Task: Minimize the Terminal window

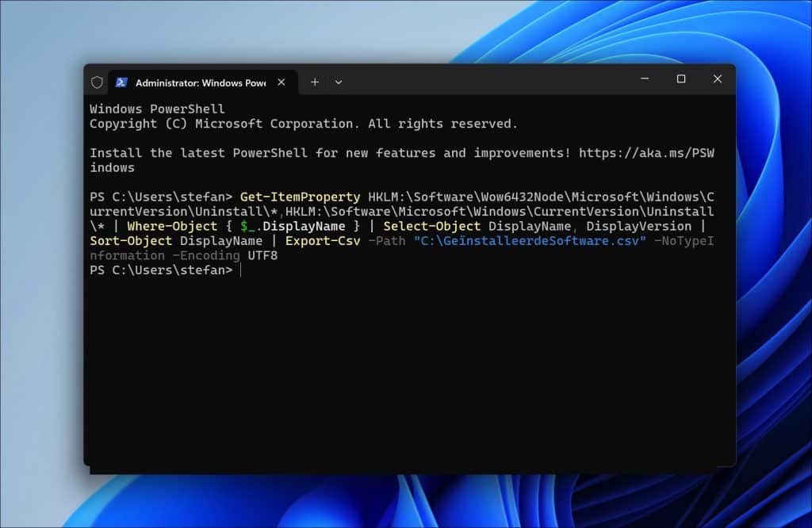Action: pos(645,78)
